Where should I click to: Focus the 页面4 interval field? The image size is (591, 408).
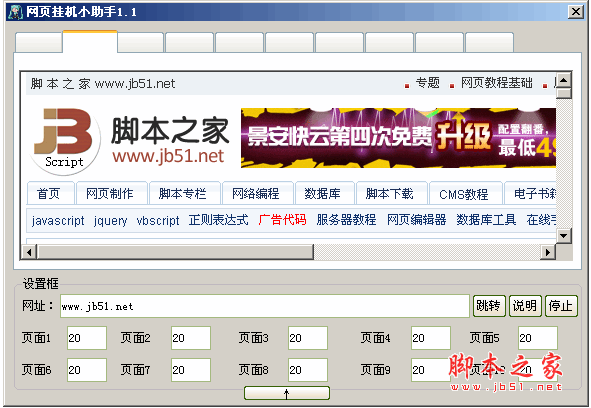tap(431, 338)
